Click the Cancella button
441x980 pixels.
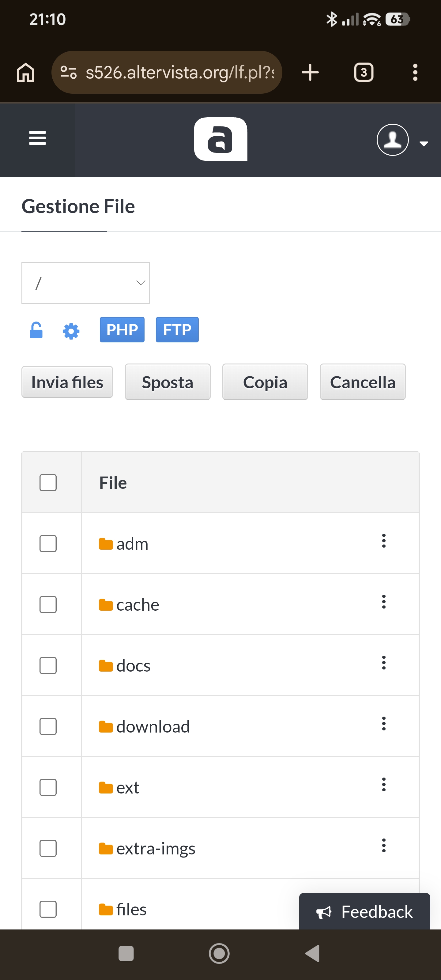362,382
